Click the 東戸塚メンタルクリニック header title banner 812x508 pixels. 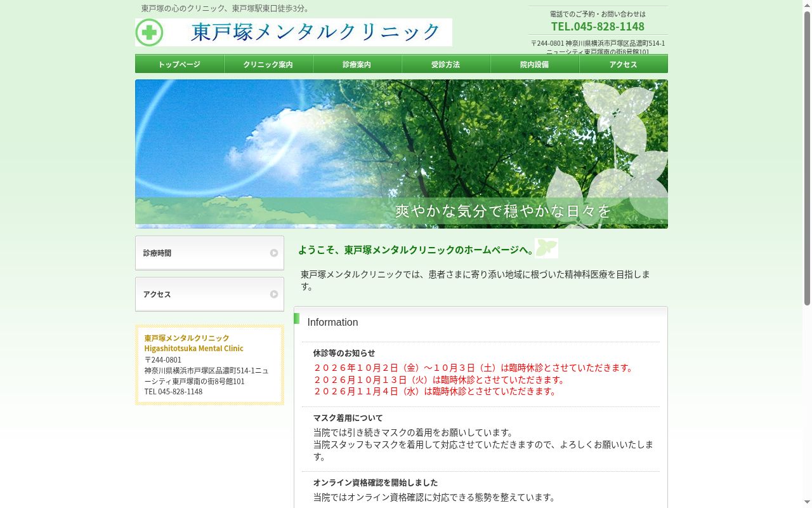click(x=294, y=32)
